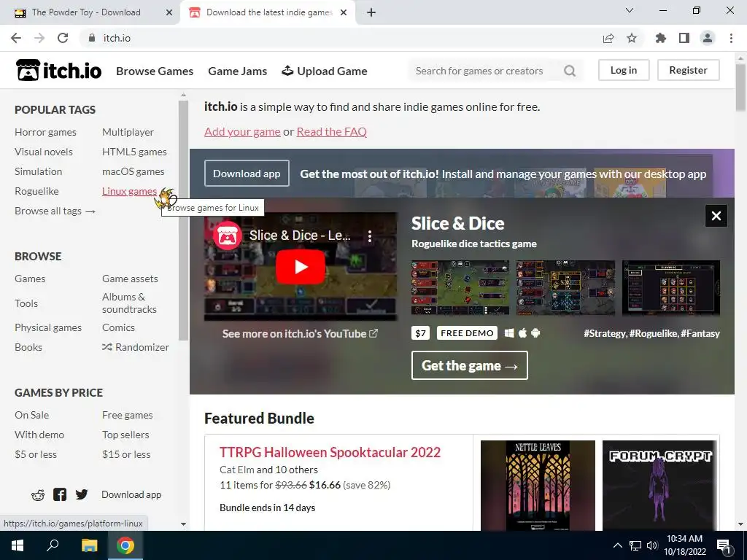Open YouTube video options menu dots
Screen dimensions: 747x560
tap(370, 236)
